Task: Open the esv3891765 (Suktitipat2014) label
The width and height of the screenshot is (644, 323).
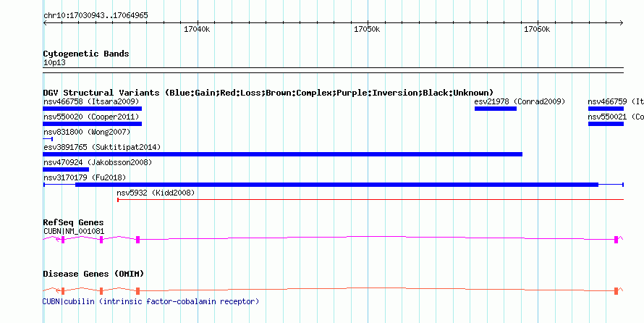Action: [x=102, y=147]
